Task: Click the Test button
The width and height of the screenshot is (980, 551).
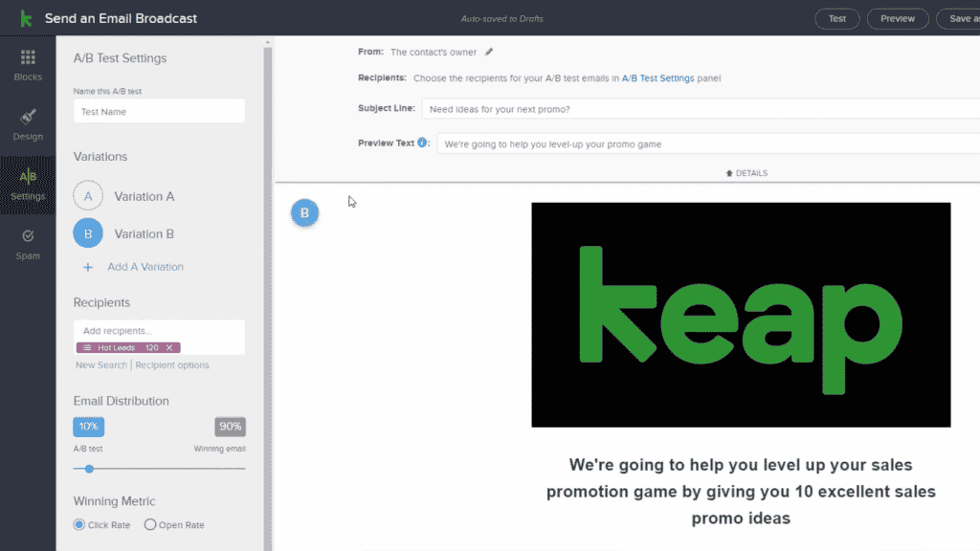Action: [x=837, y=18]
